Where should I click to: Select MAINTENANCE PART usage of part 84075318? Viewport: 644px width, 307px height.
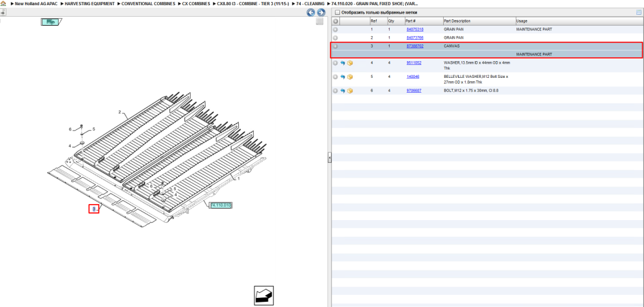535,30
